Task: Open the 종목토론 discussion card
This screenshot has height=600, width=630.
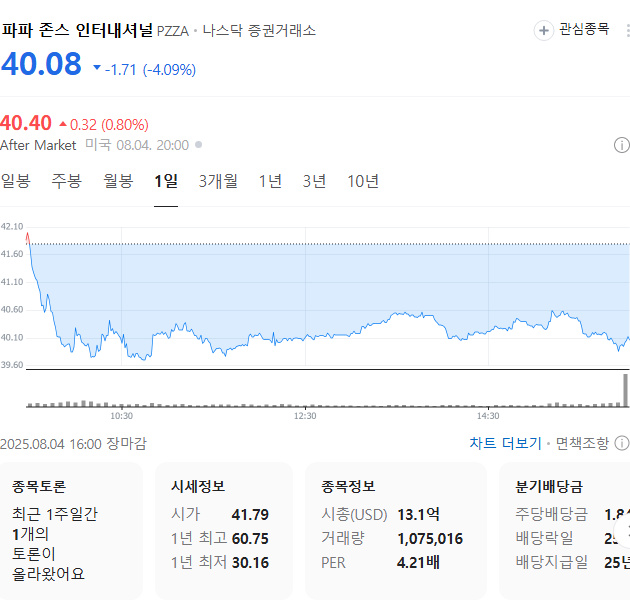Action: (x=72, y=530)
